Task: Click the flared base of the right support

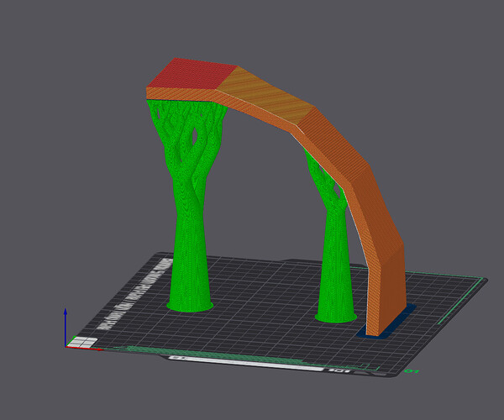Action: tap(335, 317)
